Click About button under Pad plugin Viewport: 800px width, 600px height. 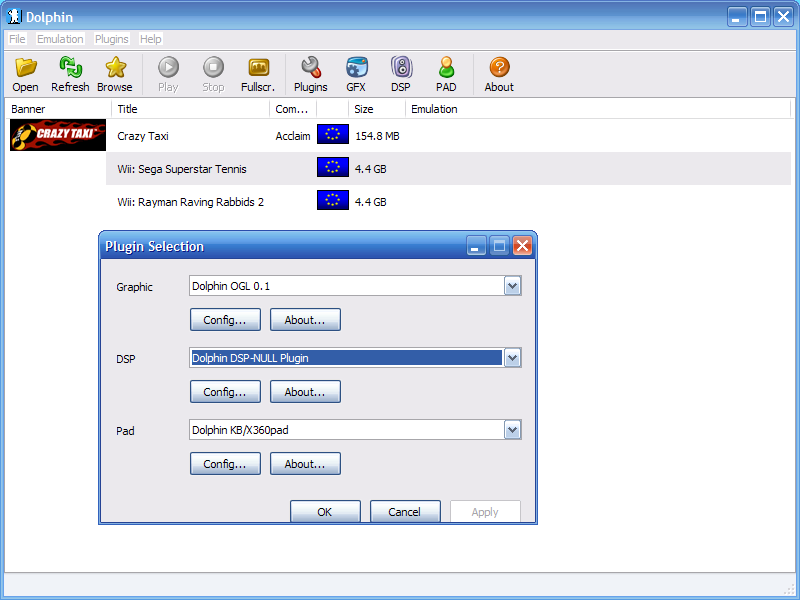[x=305, y=464]
